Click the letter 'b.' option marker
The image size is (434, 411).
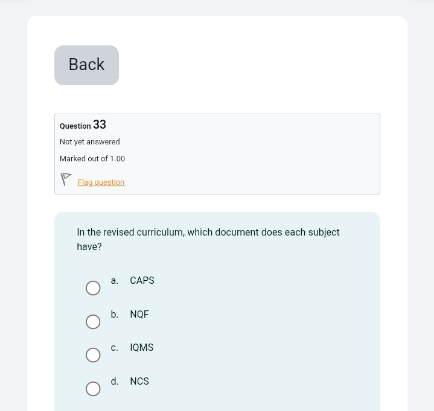tap(114, 314)
